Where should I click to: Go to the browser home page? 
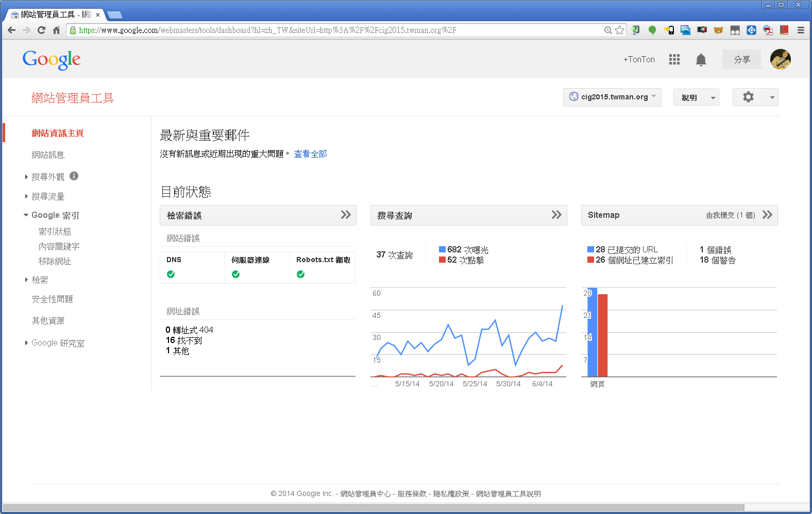click(57, 30)
